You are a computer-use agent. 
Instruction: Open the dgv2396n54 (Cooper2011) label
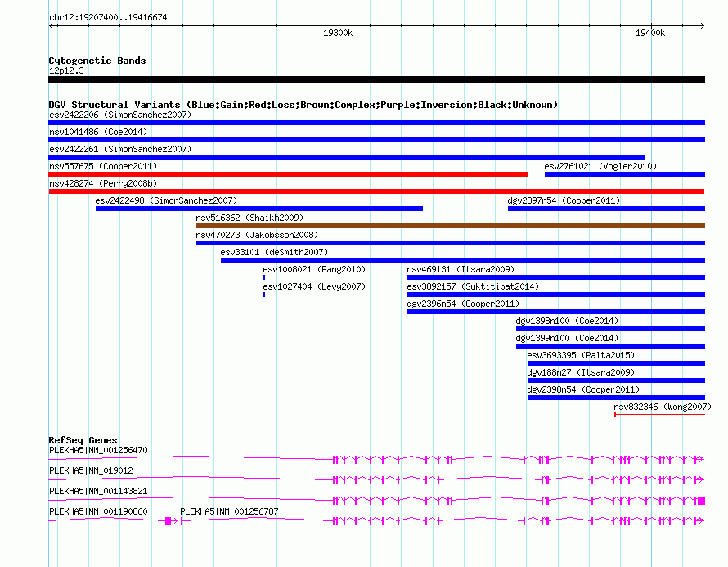point(463,304)
